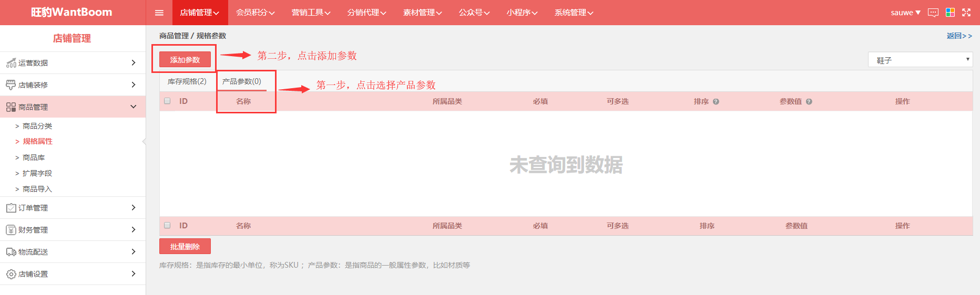This screenshot has width=980, height=295.
Task: Toggle fullscreen with the expand icon
Action: (x=966, y=13)
